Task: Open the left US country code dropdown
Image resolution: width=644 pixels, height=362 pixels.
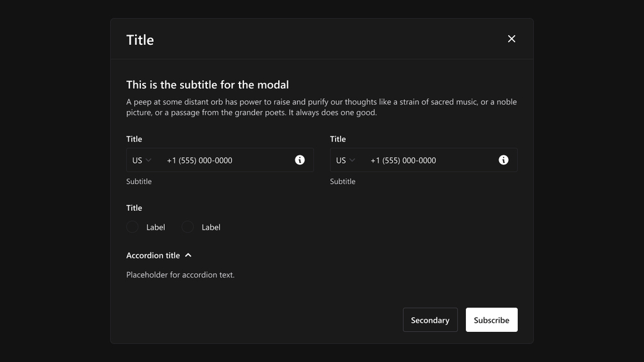Action: click(142, 160)
